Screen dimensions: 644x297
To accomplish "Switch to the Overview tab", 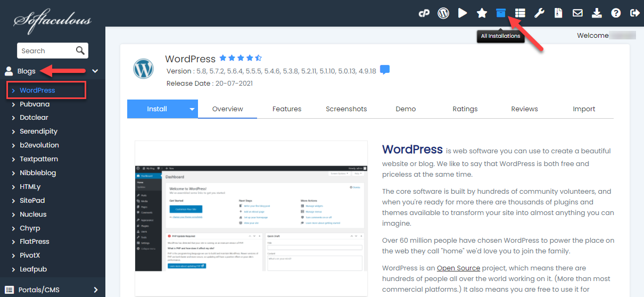I will pos(228,109).
